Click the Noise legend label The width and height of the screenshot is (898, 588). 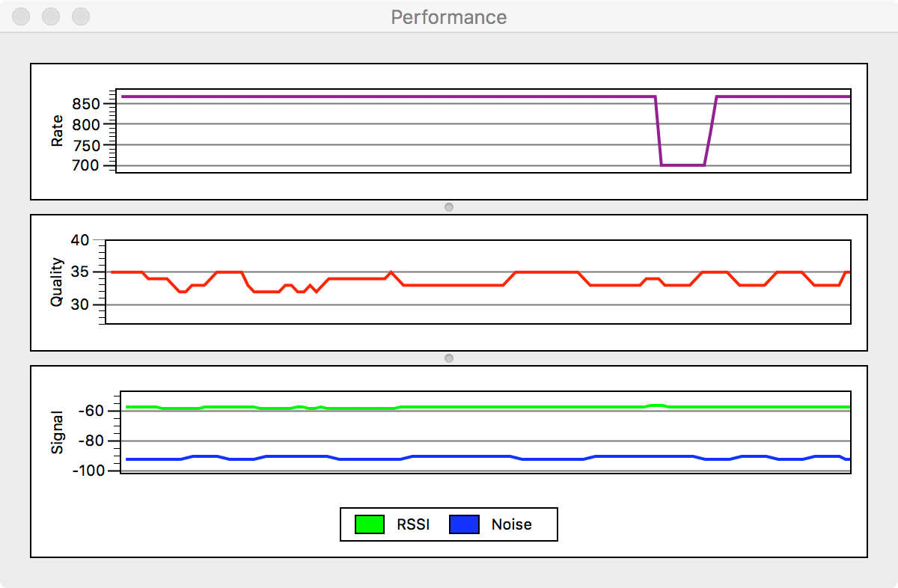[x=512, y=524]
